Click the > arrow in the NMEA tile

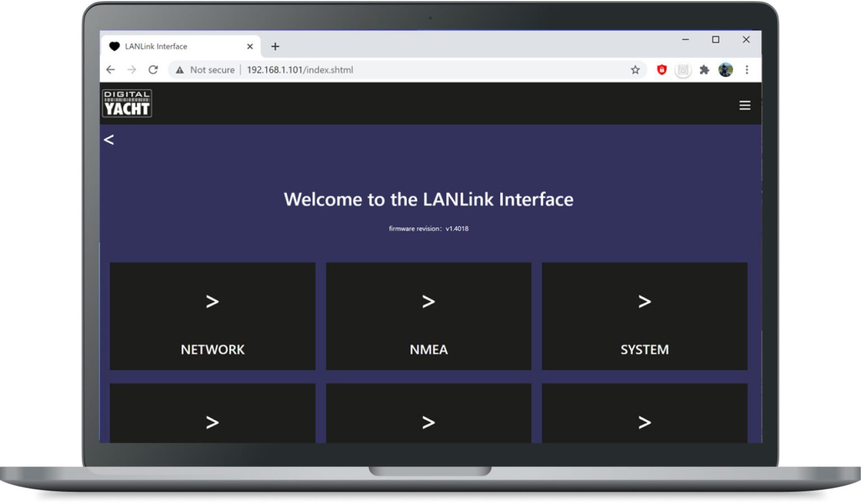coord(428,302)
